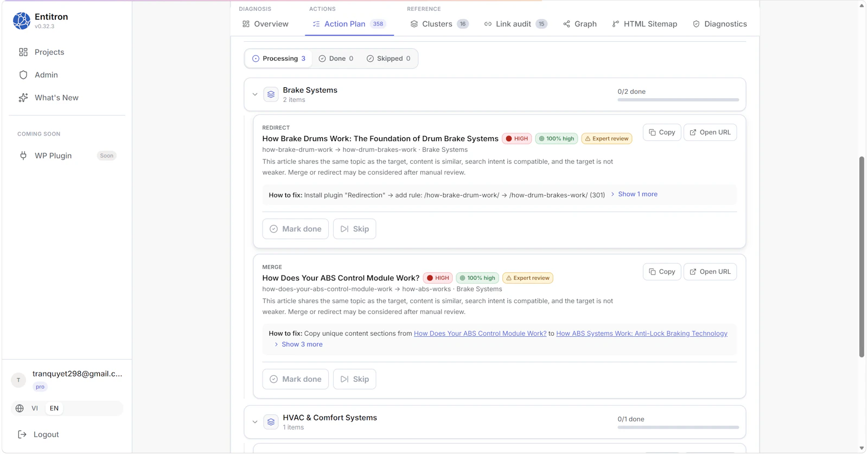
Task: Click the Soon badge beside WP Plugin
Action: point(107,156)
